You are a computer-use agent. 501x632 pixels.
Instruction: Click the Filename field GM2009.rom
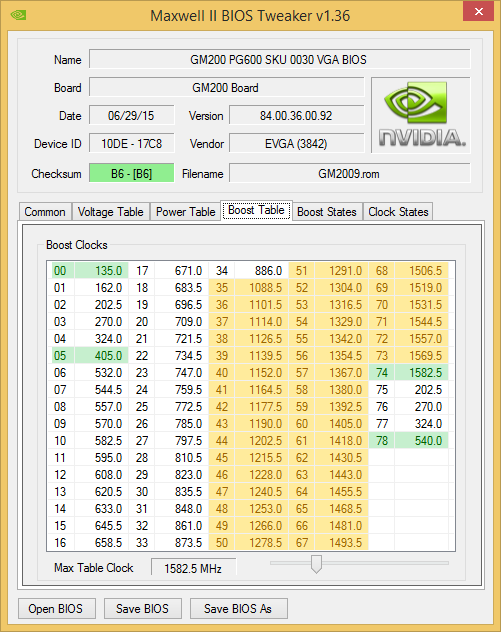[349, 173]
